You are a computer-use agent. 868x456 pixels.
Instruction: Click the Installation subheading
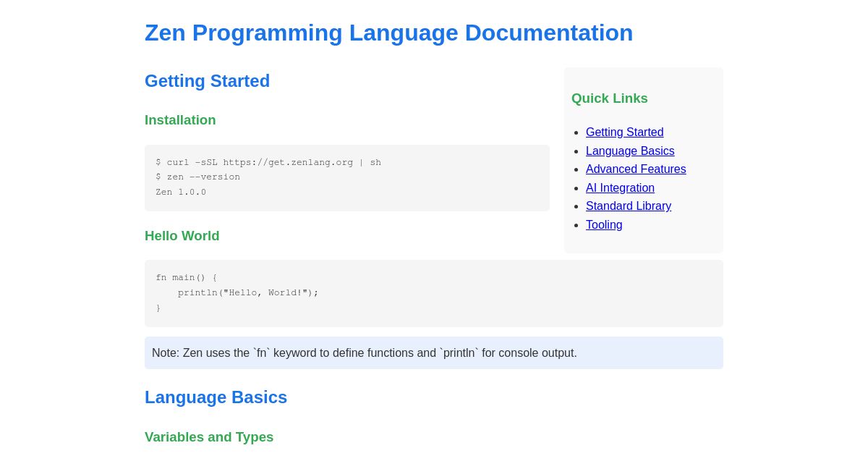[180, 120]
